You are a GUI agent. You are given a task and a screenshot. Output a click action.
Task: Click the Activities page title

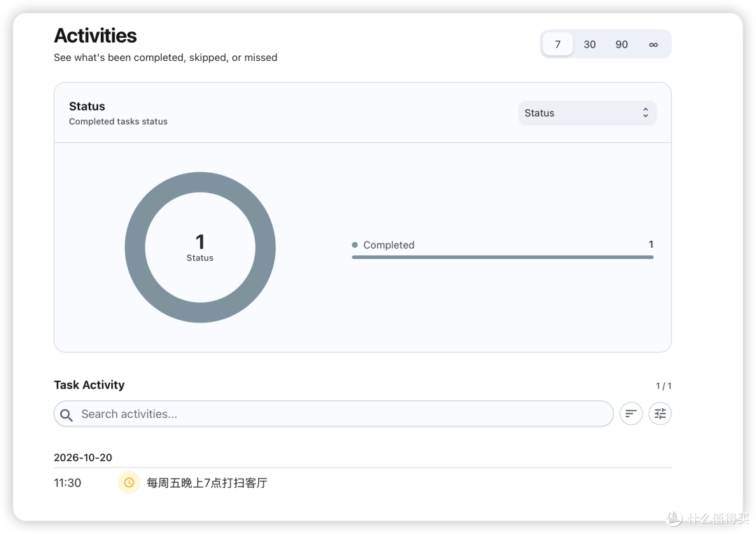point(95,36)
